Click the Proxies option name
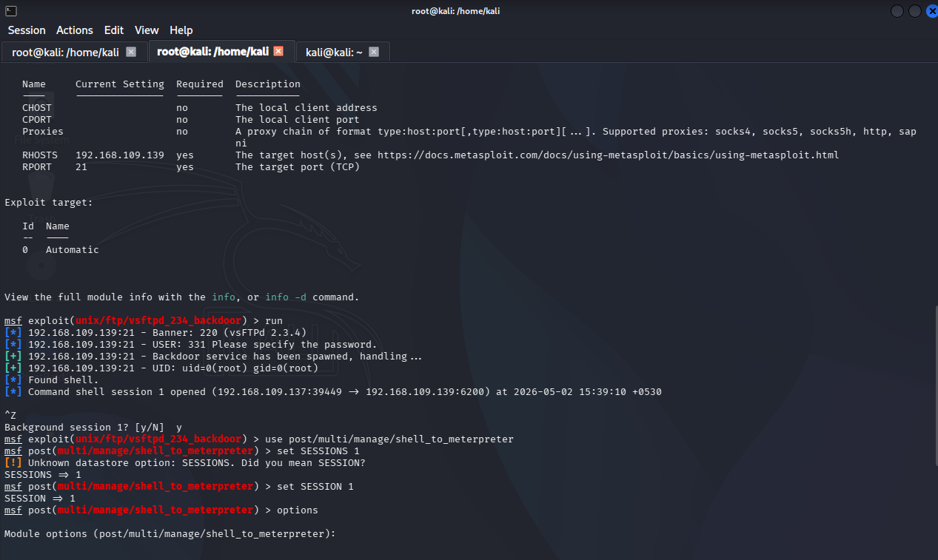Viewport: 938px width, 560px height. coord(43,132)
